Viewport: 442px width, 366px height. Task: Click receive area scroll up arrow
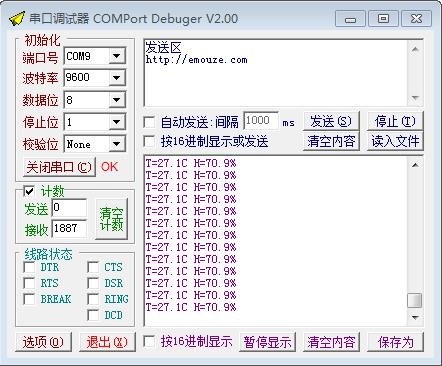click(x=415, y=165)
